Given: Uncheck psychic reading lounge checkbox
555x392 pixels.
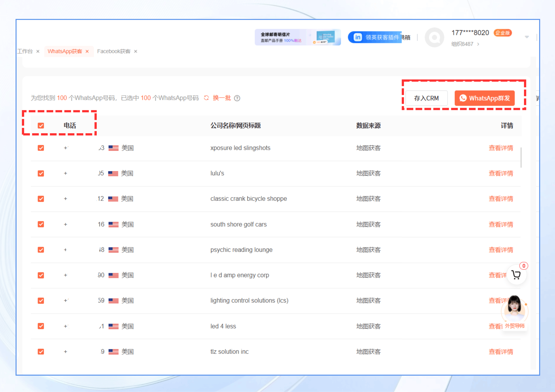Looking at the screenshot, I should (x=41, y=250).
